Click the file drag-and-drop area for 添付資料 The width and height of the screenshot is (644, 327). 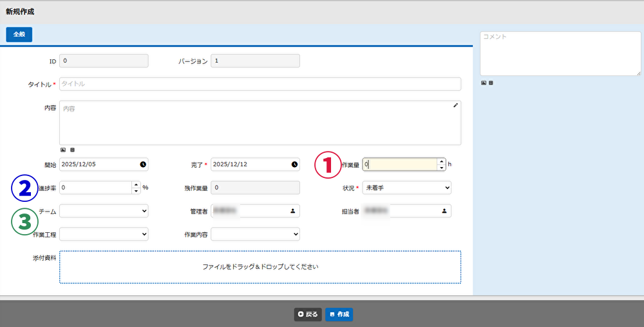(x=260, y=266)
